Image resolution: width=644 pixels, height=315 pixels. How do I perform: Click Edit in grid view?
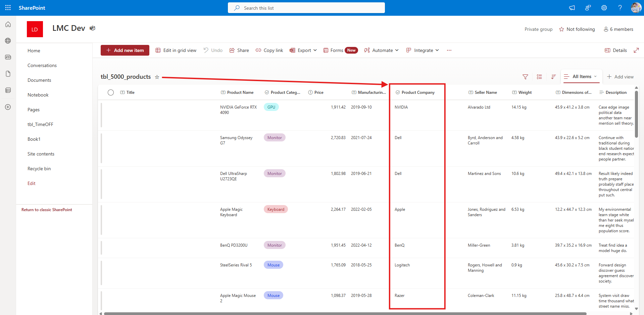click(176, 50)
